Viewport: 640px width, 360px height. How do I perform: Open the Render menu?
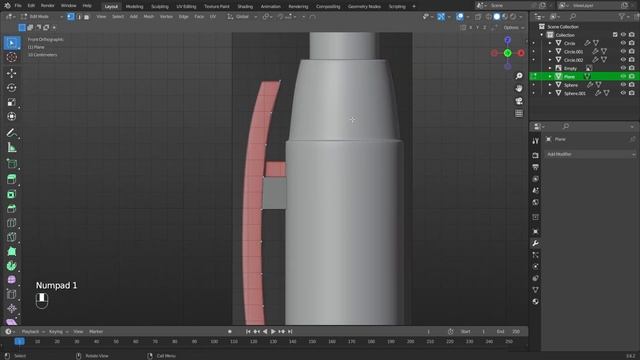(47, 6)
